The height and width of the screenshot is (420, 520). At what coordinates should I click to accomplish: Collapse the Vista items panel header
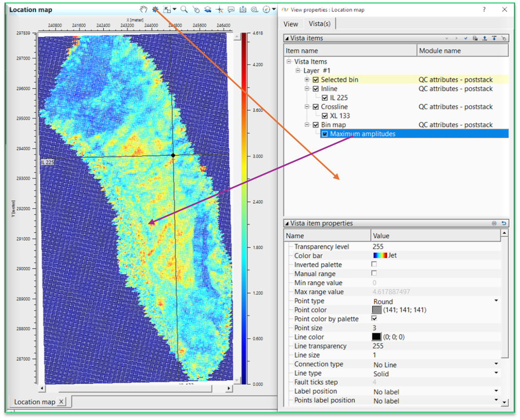click(287, 39)
